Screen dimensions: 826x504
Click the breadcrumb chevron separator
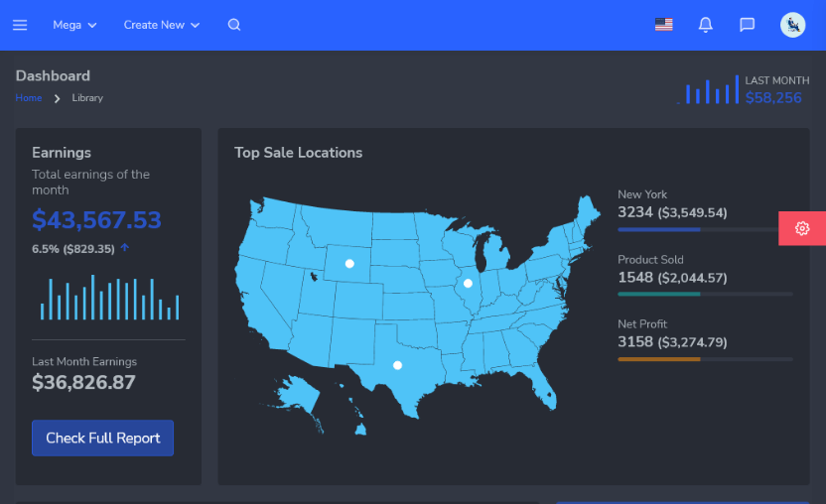[x=57, y=98]
